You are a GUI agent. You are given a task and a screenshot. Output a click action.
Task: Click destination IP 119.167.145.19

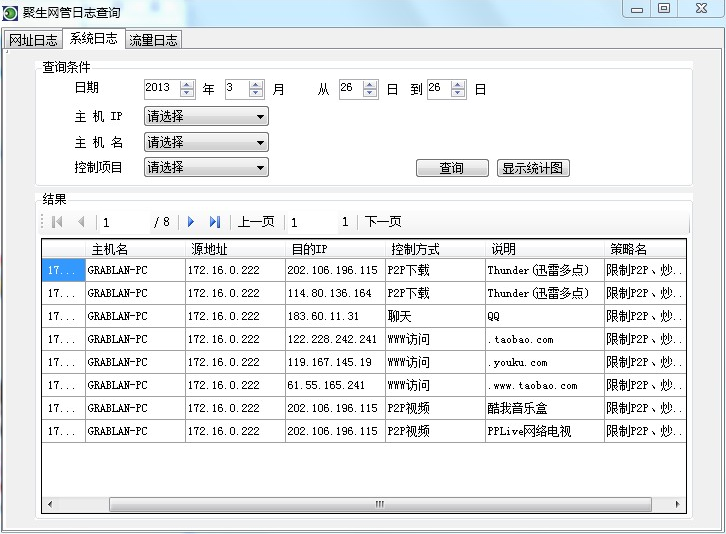(x=335, y=362)
